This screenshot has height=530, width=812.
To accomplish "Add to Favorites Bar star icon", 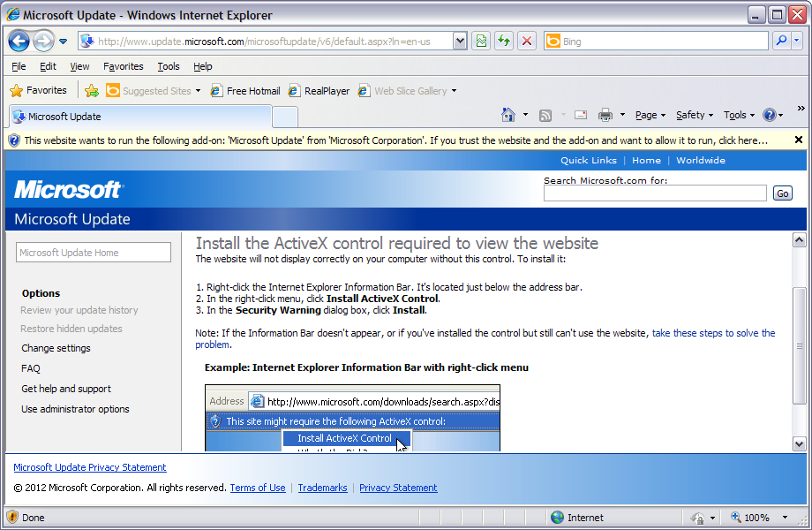I will point(92,91).
